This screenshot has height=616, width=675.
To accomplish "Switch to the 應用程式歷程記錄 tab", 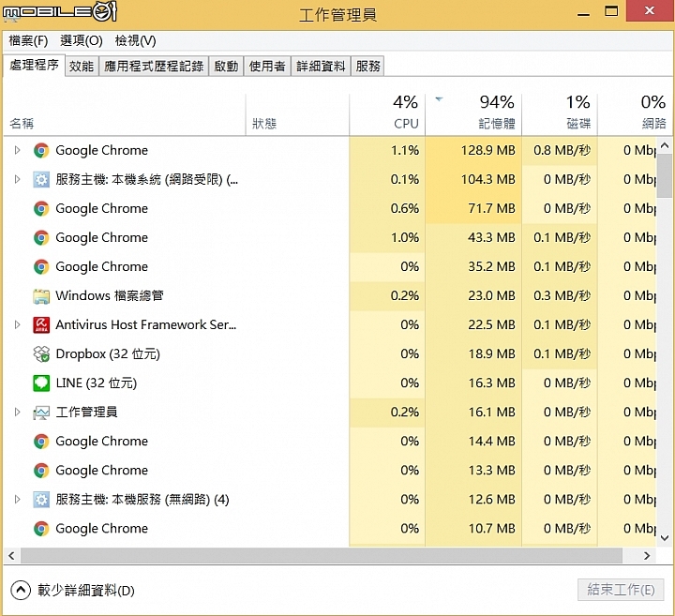I will (154, 67).
